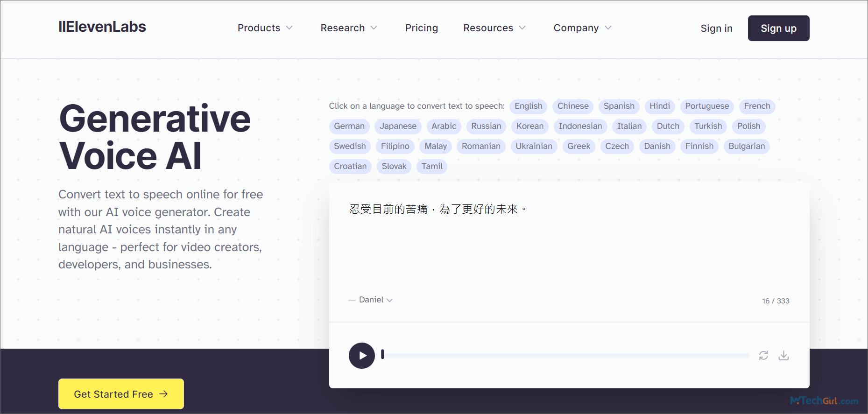Select the Croatian language chip
The height and width of the screenshot is (414, 868).
(350, 167)
